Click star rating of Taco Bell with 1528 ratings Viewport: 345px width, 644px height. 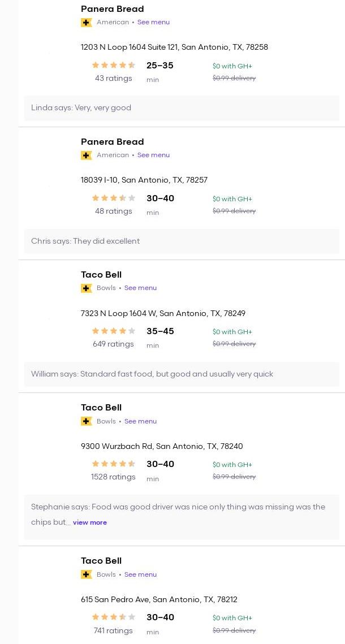pyautogui.click(x=114, y=464)
